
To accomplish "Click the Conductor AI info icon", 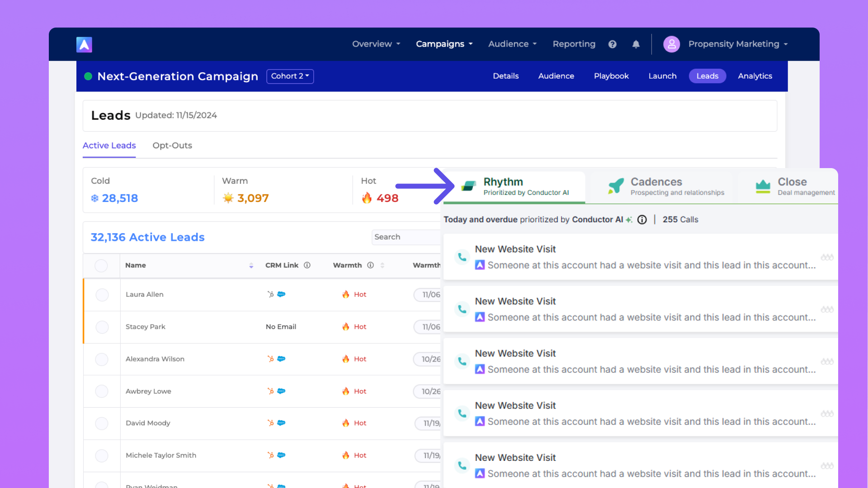I will pyautogui.click(x=642, y=220).
